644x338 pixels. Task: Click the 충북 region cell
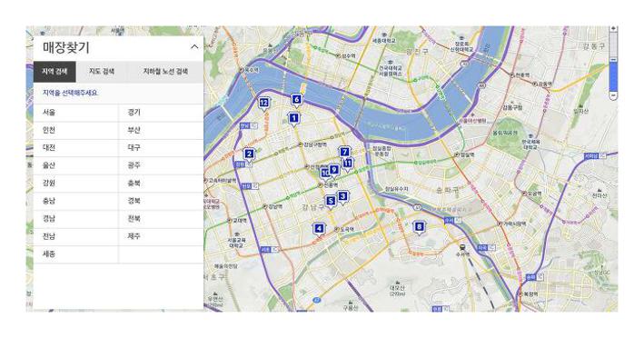click(161, 184)
